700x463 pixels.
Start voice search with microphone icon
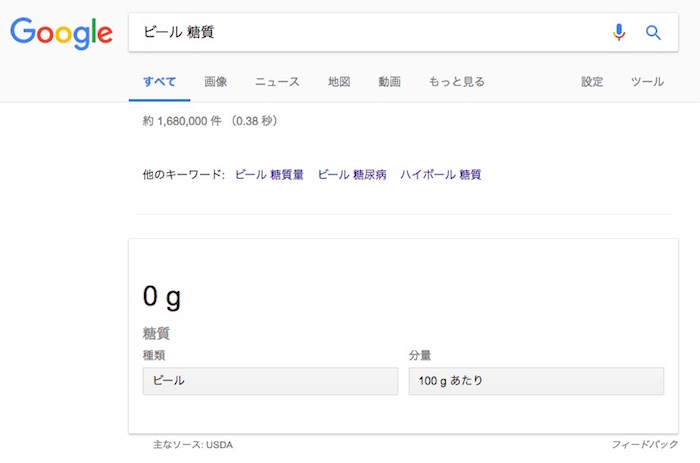pyautogui.click(x=619, y=32)
